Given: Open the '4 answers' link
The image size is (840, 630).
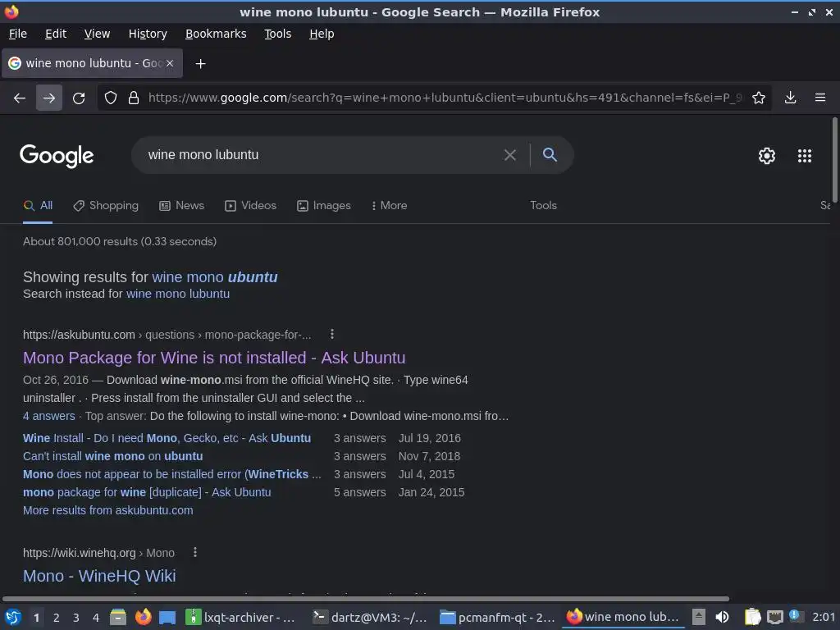Looking at the screenshot, I should point(48,416).
